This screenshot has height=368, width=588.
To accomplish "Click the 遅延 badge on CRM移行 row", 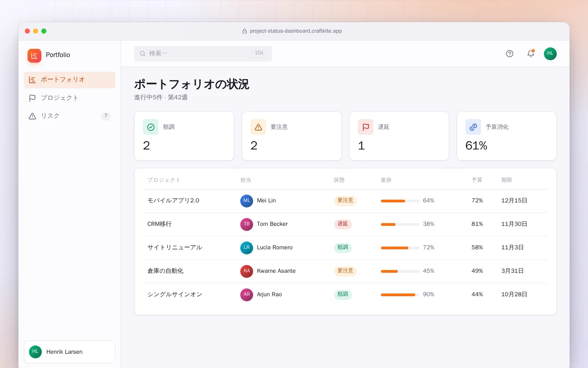I will point(343,224).
